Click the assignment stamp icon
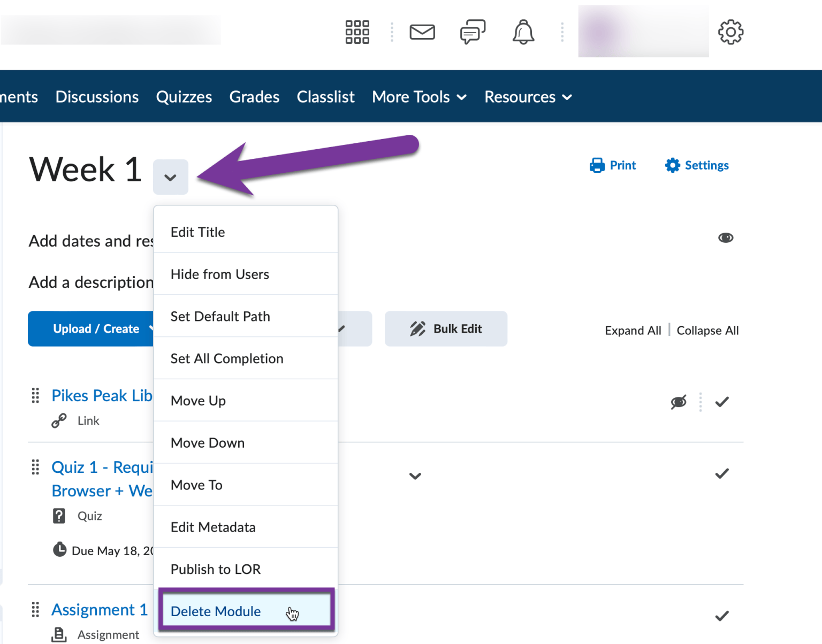This screenshot has width=822, height=644. [x=59, y=634]
